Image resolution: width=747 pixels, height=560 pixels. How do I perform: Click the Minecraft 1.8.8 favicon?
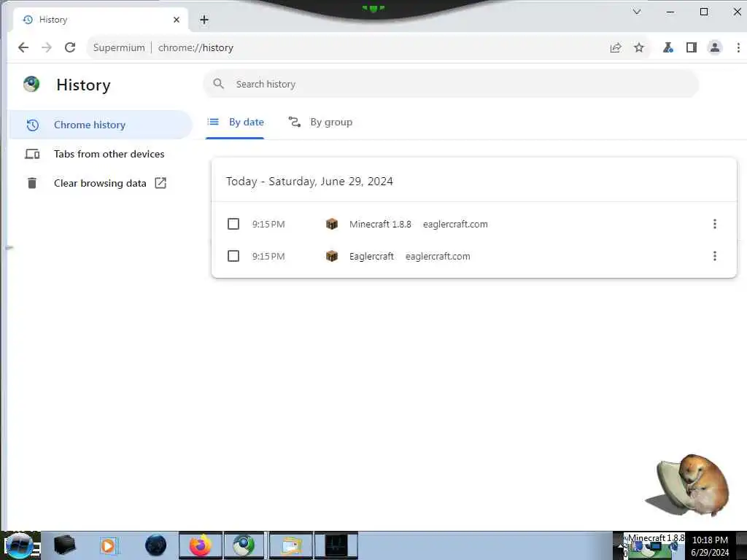pos(332,224)
